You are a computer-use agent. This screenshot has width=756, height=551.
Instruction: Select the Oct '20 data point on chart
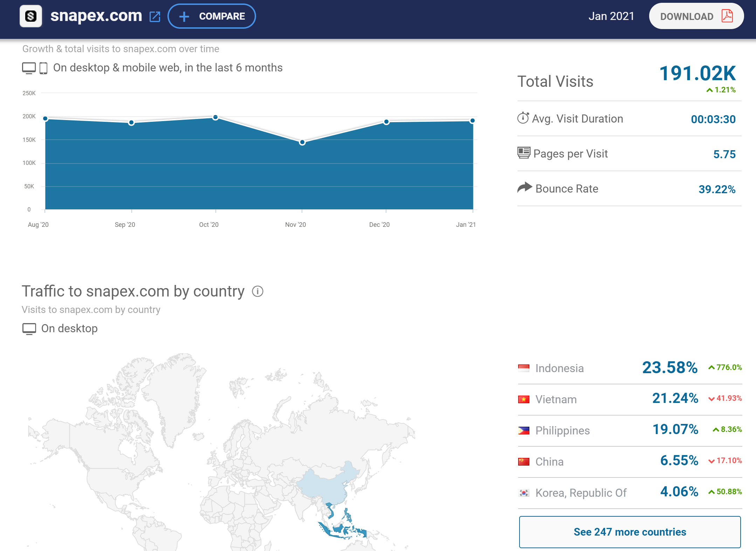tap(215, 117)
